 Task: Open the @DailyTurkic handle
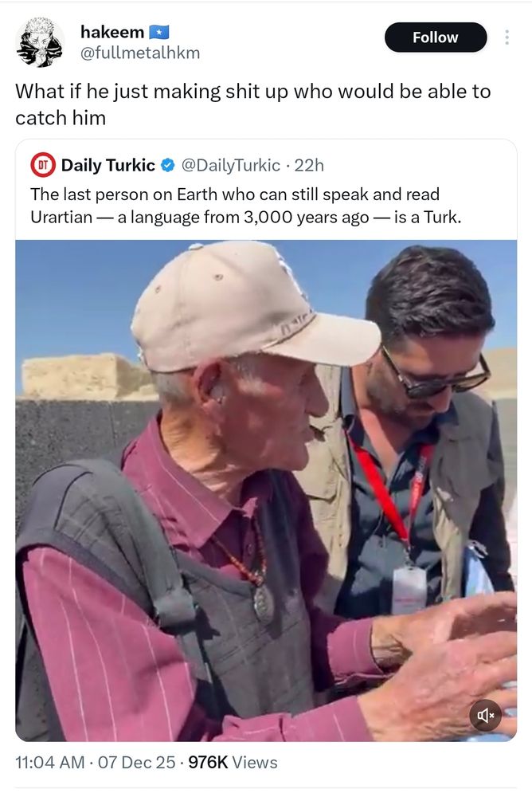[231, 165]
